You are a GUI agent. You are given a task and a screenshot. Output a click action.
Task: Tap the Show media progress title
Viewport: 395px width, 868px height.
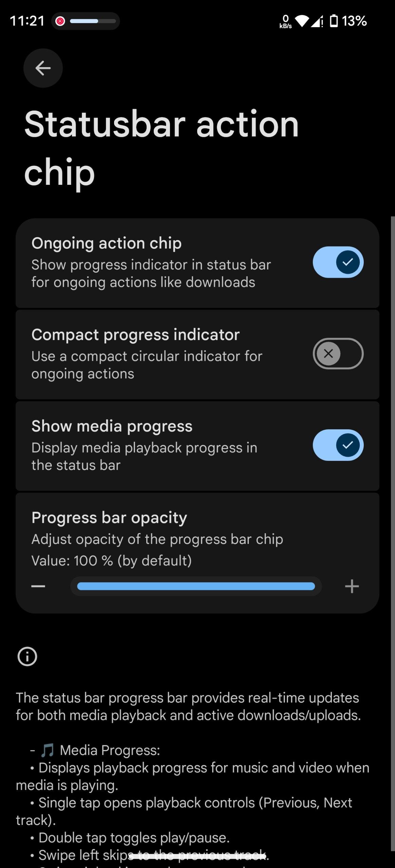pyautogui.click(x=112, y=426)
